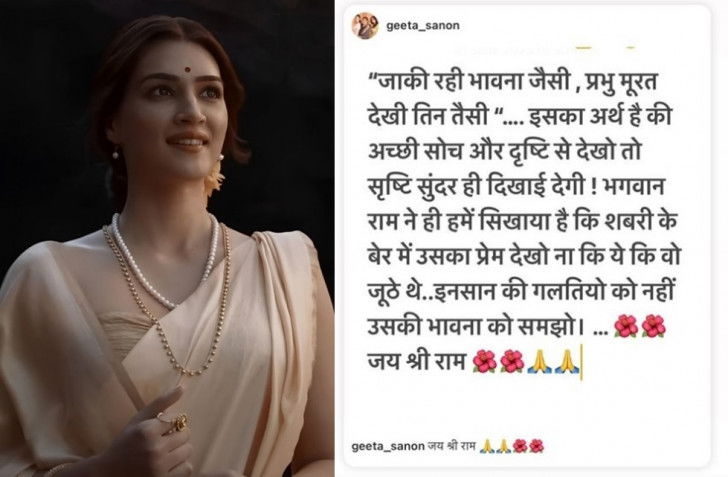Click the last folded hands emoji before the cursor
Image resolution: width=728 pixels, height=477 pixels.
point(566,361)
